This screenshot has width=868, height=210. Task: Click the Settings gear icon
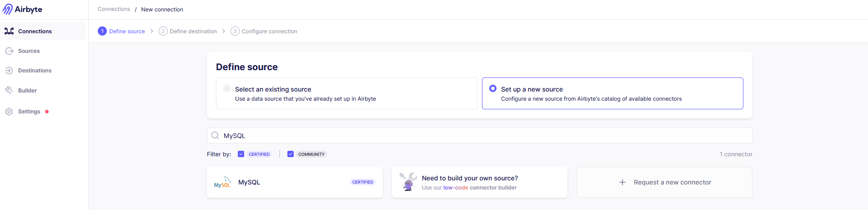coord(9,112)
